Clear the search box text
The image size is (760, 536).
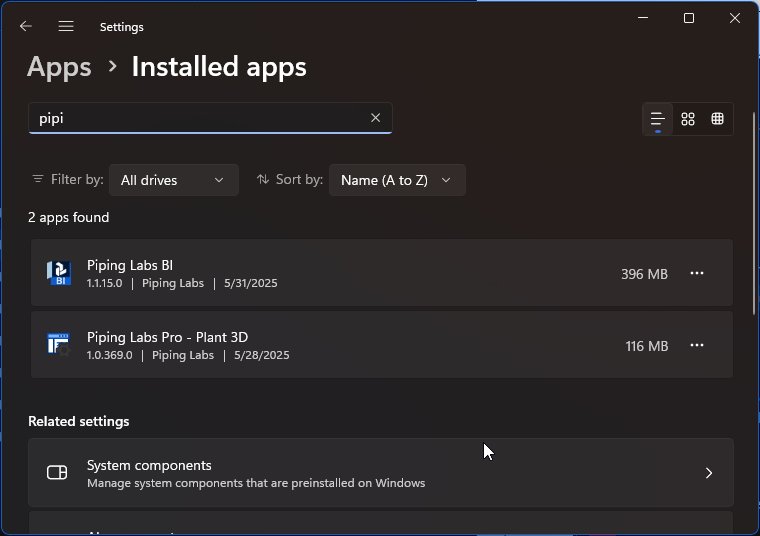pyautogui.click(x=375, y=118)
